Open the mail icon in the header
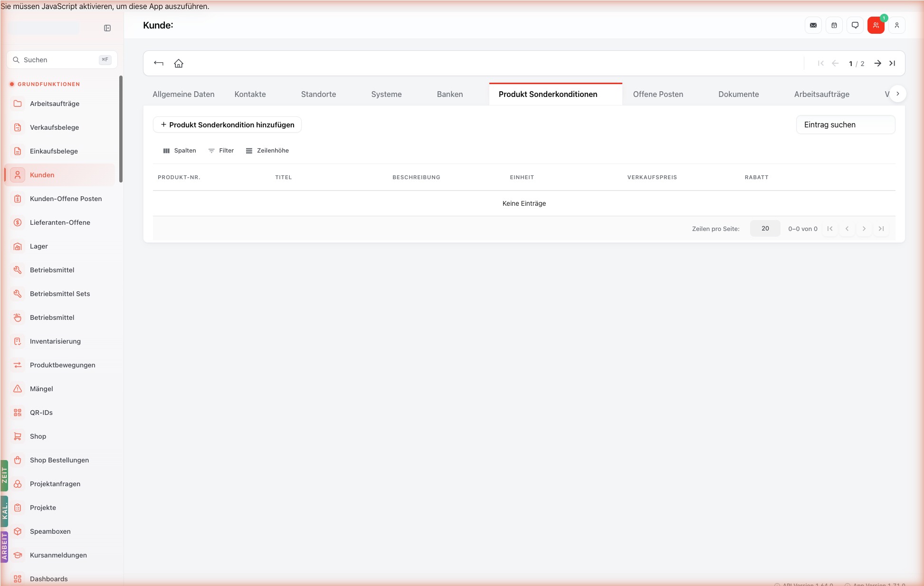 pyautogui.click(x=813, y=25)
